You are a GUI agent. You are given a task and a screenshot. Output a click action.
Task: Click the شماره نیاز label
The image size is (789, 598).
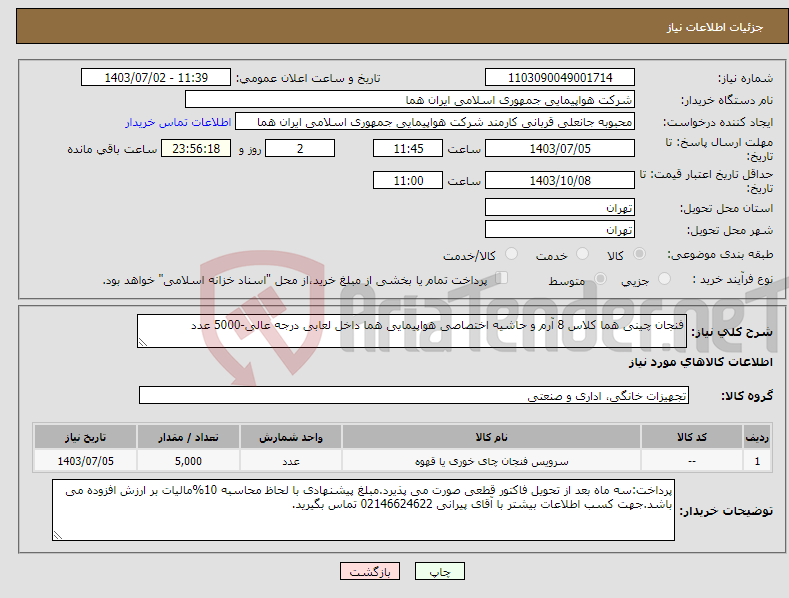pyautogui.click(x=745, y=78)
